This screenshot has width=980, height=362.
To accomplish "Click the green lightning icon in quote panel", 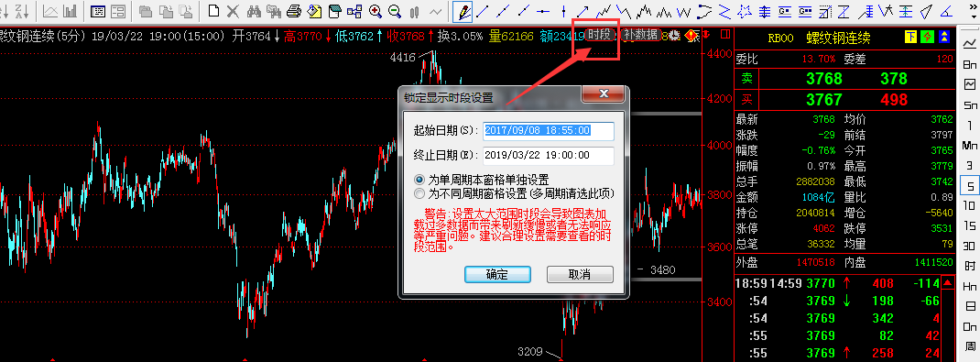I will (x=928, y=38).
